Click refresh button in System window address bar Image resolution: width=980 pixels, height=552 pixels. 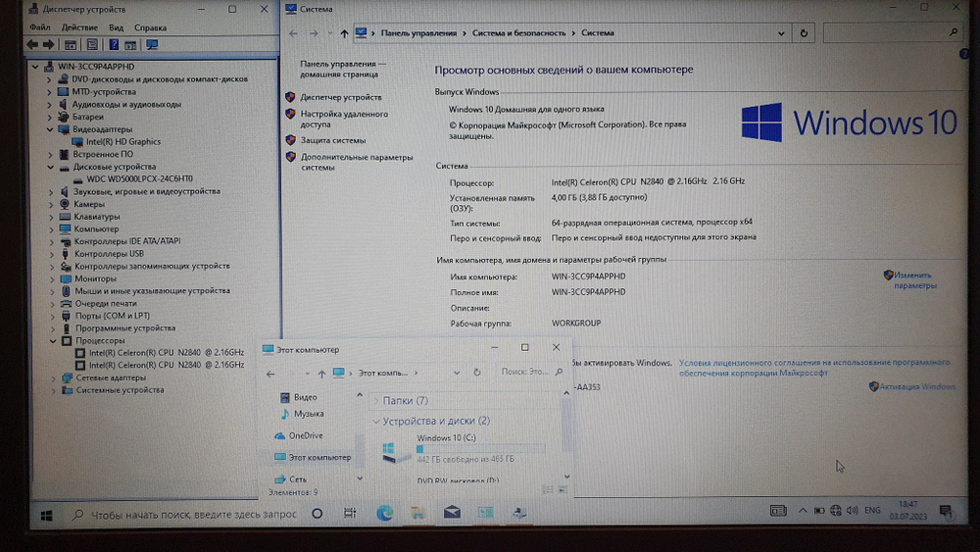point(804,33)
